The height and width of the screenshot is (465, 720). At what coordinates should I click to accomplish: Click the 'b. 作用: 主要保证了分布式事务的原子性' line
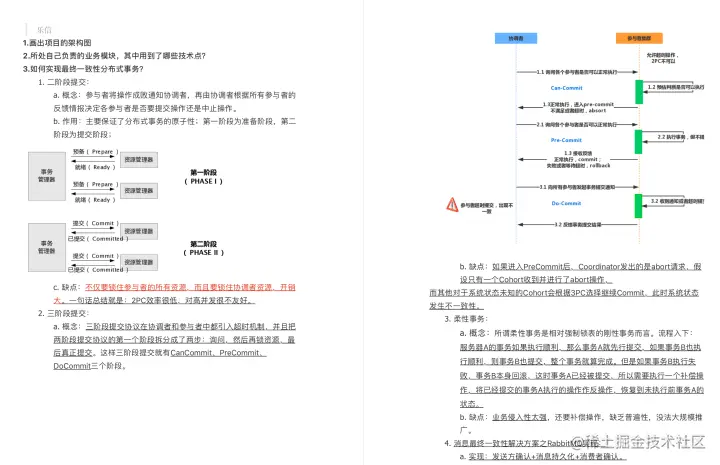coord(174,121)
